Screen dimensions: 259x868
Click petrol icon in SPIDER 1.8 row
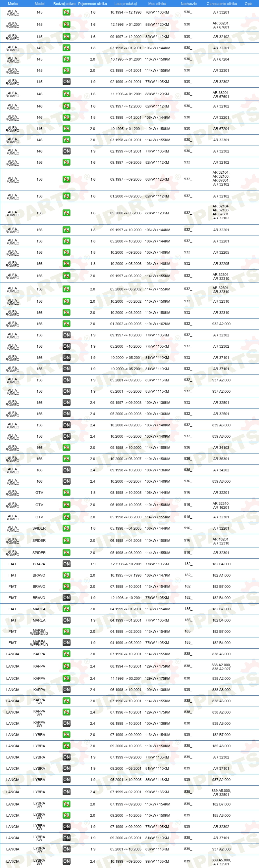tap(67, 528)
